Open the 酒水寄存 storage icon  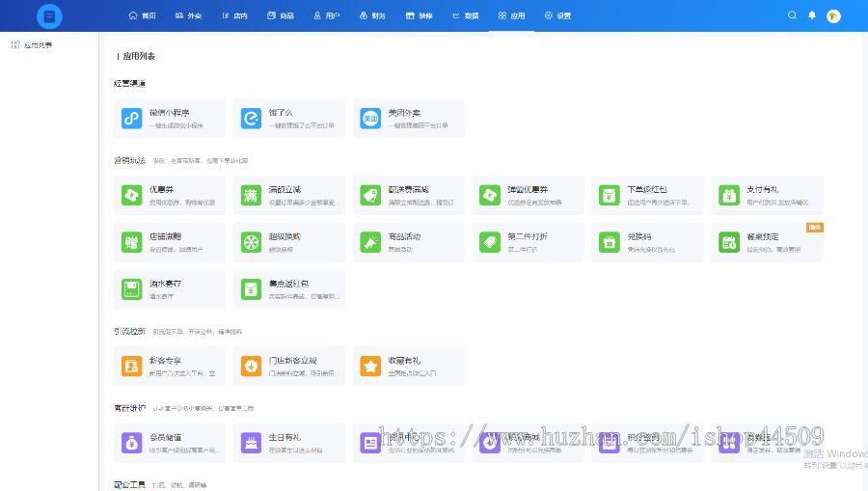(132, 289)
